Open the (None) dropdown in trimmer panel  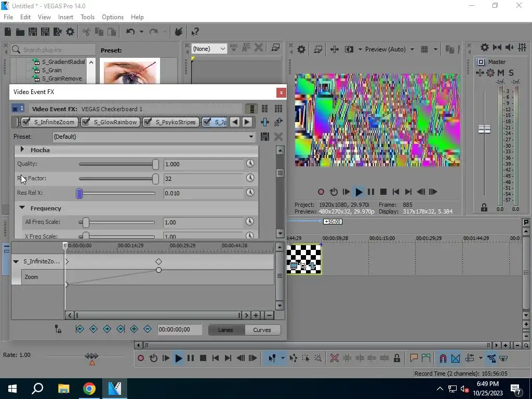coord(209,49)
